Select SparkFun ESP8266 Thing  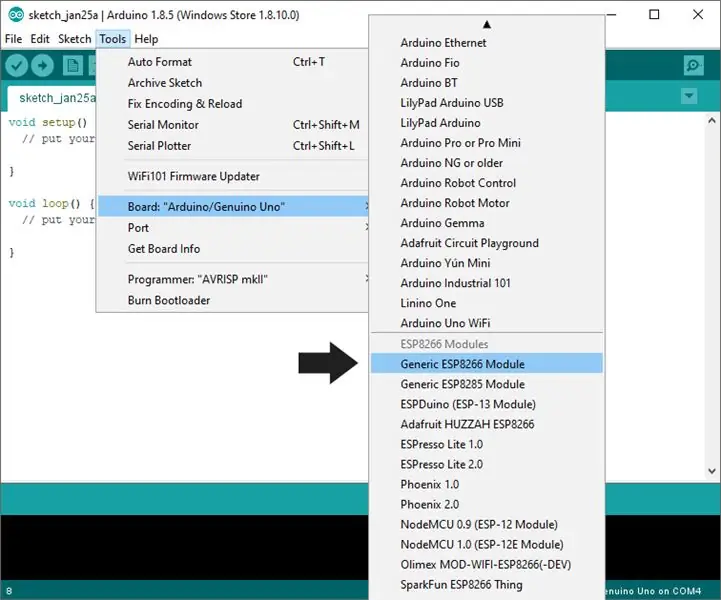(x=486, y=585)
